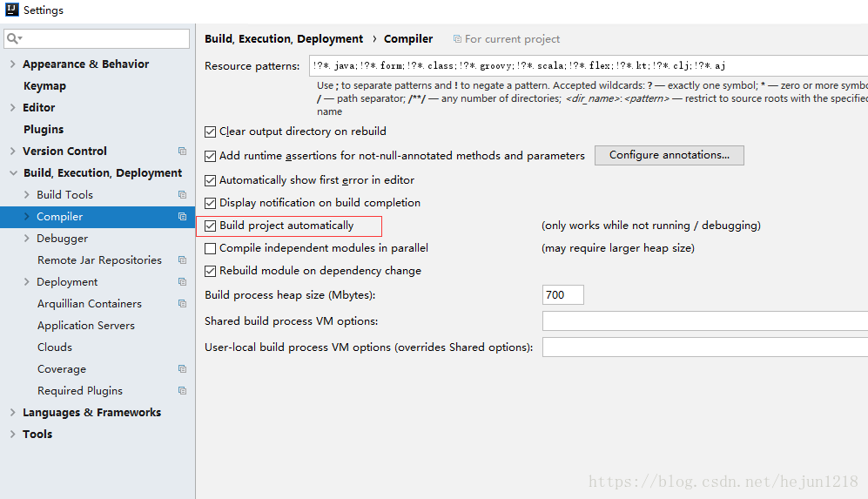Screen dimensions: 868x499
Task: Enable Compile independent modules in parallel
Action: pyautogui.click(x=210, y=249)
